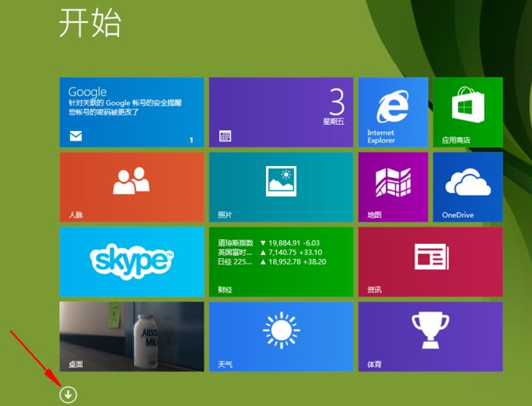Open the 体育 Sports trophy tile
This screenshot has width=532, height=406.
tap(430, 336)
